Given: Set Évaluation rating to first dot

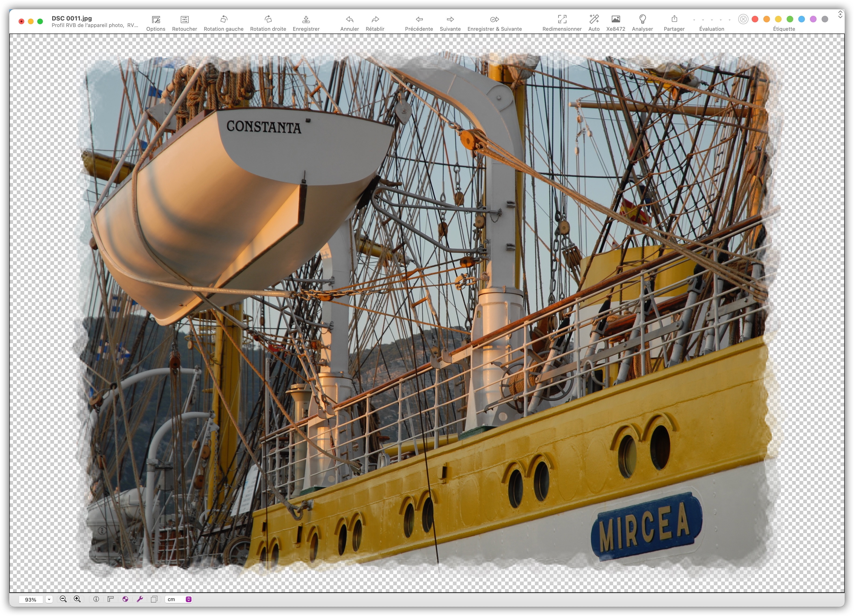Looking at the screenshot, I should click(x=694, y=20).
